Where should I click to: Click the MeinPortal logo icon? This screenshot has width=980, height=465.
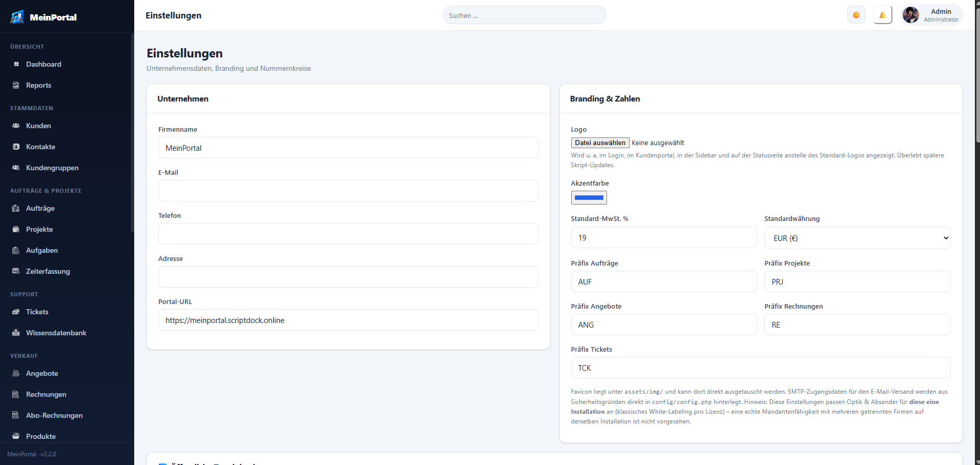tap(17, 17)
